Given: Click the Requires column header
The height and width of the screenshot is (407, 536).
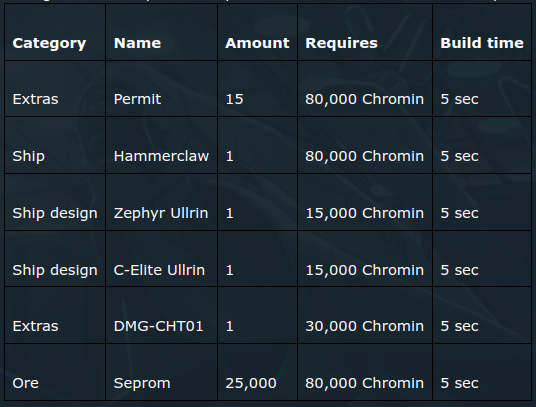Looking at the screenshot, I should (365, 32).
